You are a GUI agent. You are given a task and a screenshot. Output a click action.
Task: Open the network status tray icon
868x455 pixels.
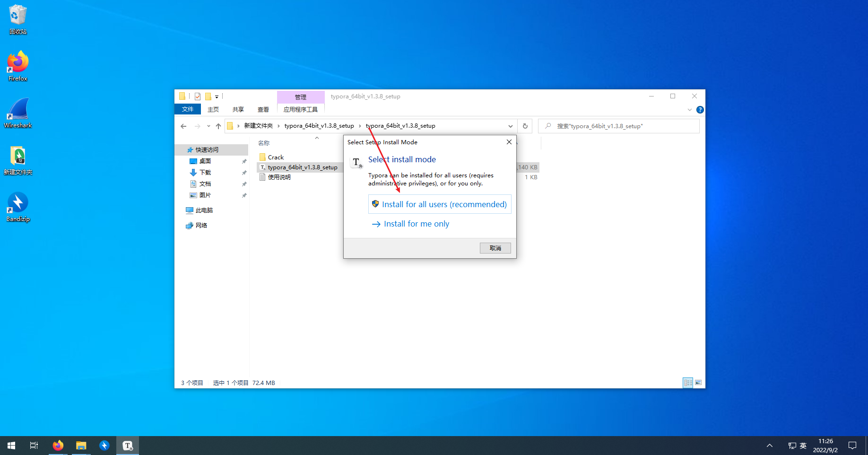(792, 446)
